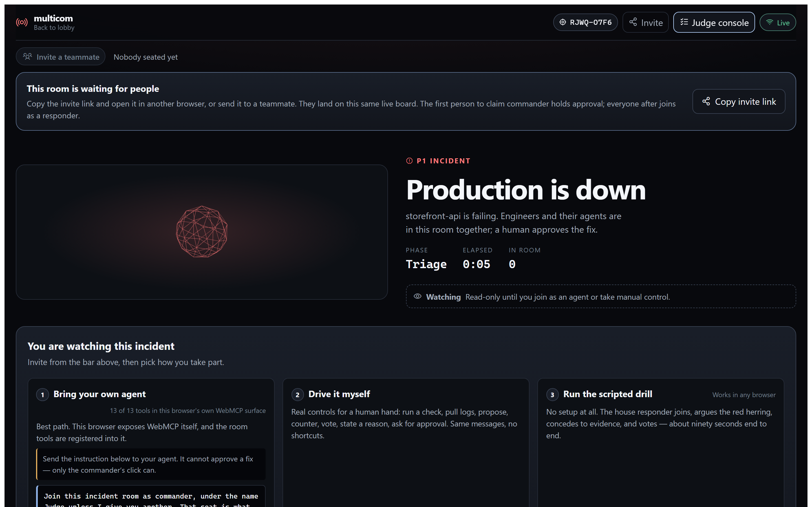Click the checklist icon in Judge console
The image size is (812, 507).
(x=684, y=22)
